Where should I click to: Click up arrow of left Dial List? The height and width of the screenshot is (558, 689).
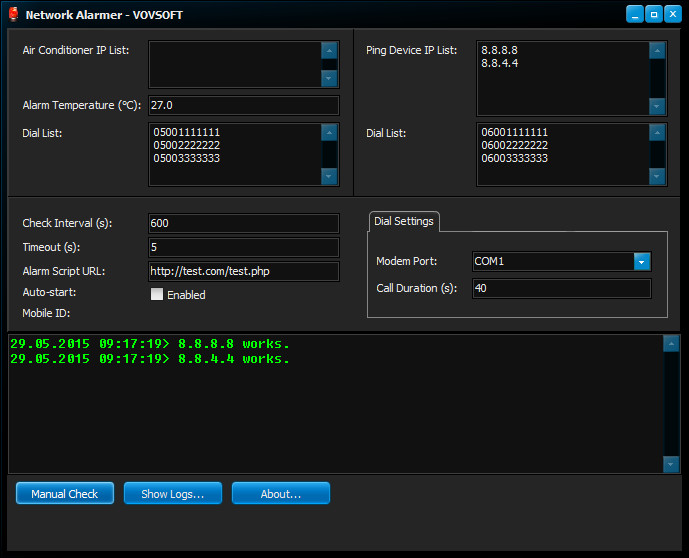point(329,133)
